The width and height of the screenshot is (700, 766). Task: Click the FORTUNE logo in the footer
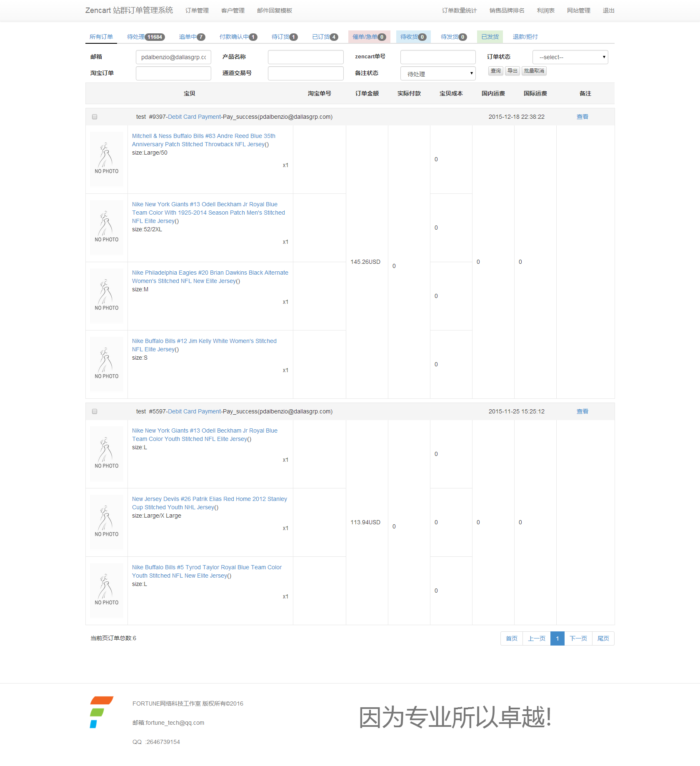pyautogui.click(x=101, y=713)
